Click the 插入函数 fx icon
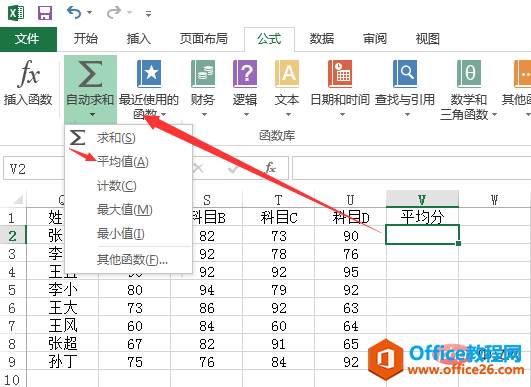This screenshot has height=387, width=531. (28, 73)
